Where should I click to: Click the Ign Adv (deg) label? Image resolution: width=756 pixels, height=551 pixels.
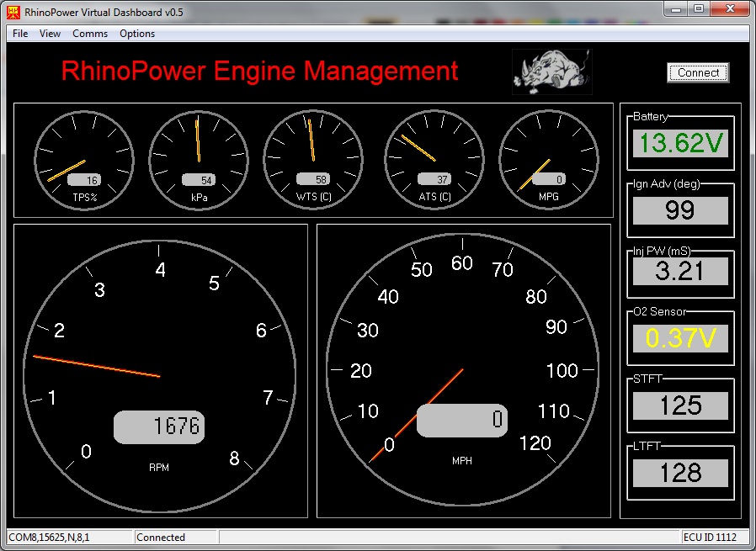click(x=666, y=184)
